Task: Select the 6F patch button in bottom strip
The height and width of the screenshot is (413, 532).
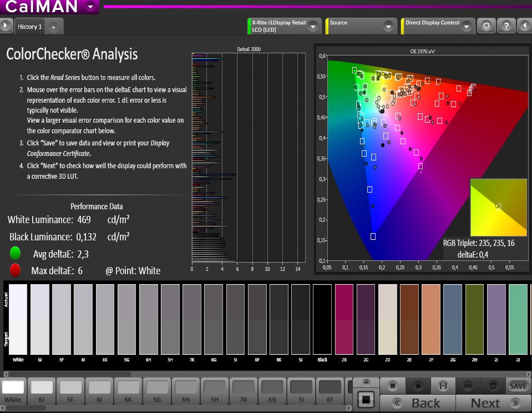Action: (330, 391)
